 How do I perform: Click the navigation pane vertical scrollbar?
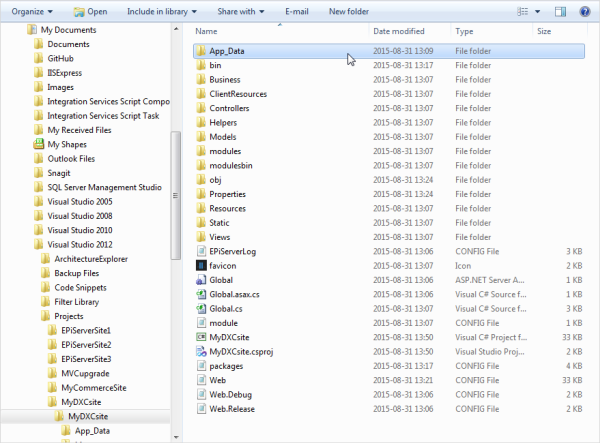click(x=176, y=200)
